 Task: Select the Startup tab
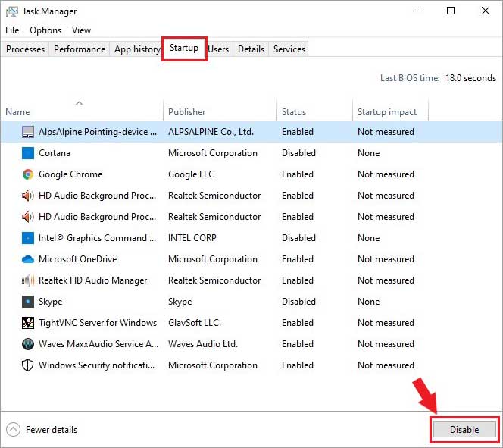[x=184, y=49]
